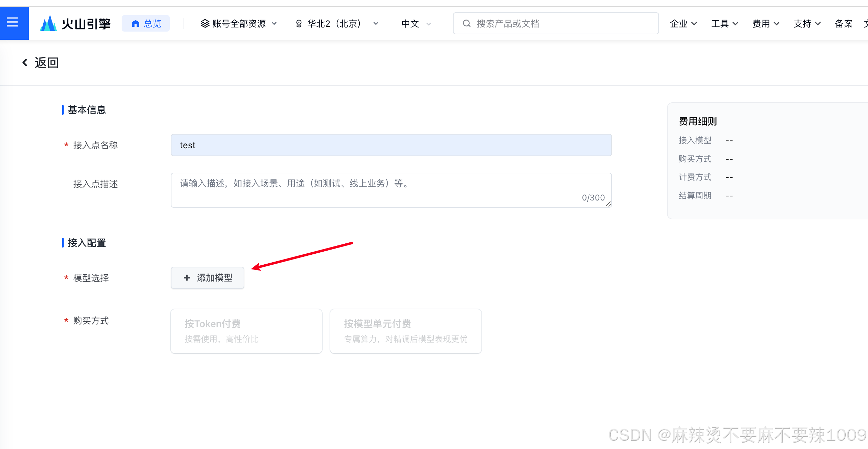Select the 按模型单元付费 purchase option
The height and width of the screenshot is (449, 868).
(405, 331)
